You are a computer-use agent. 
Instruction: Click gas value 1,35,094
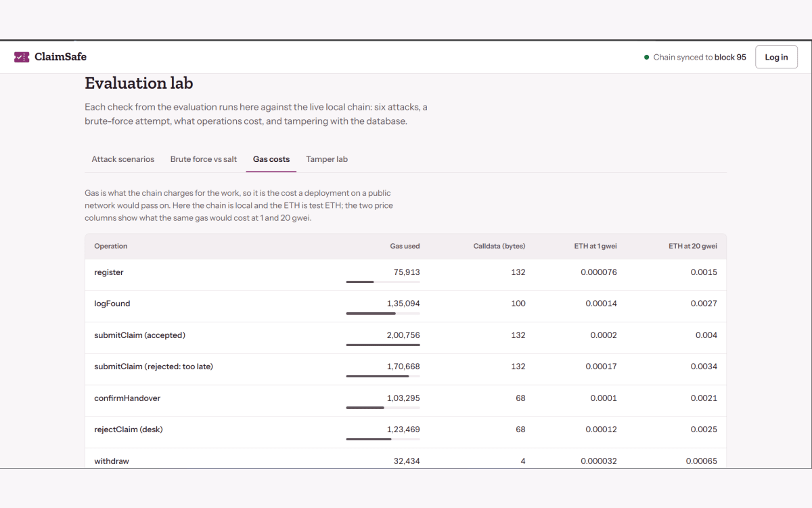pos(403,303)
